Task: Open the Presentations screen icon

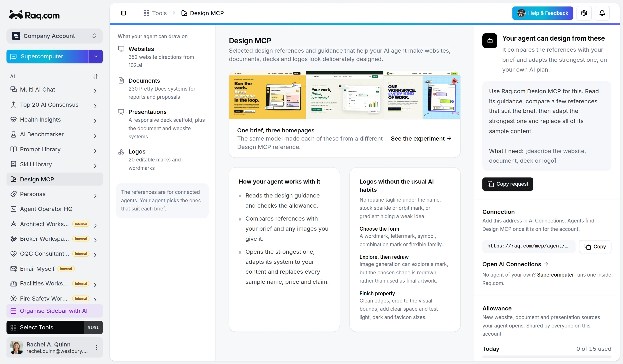Action: (121, 112)
